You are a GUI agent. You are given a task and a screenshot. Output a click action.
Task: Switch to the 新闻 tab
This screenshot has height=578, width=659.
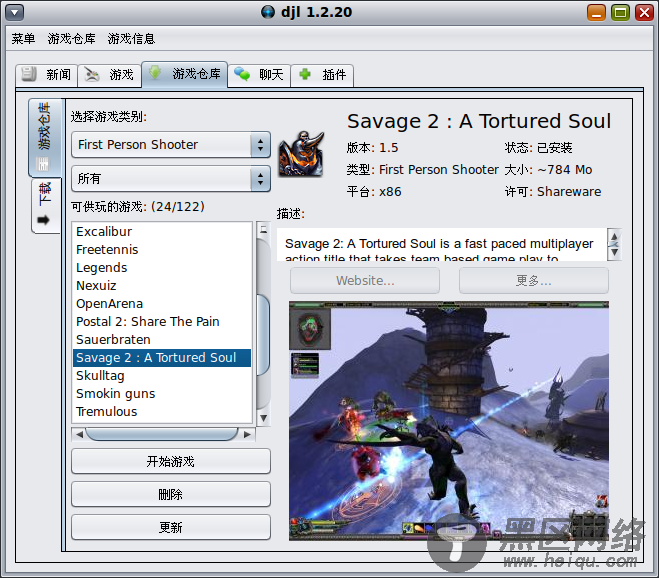click(46, 75)
